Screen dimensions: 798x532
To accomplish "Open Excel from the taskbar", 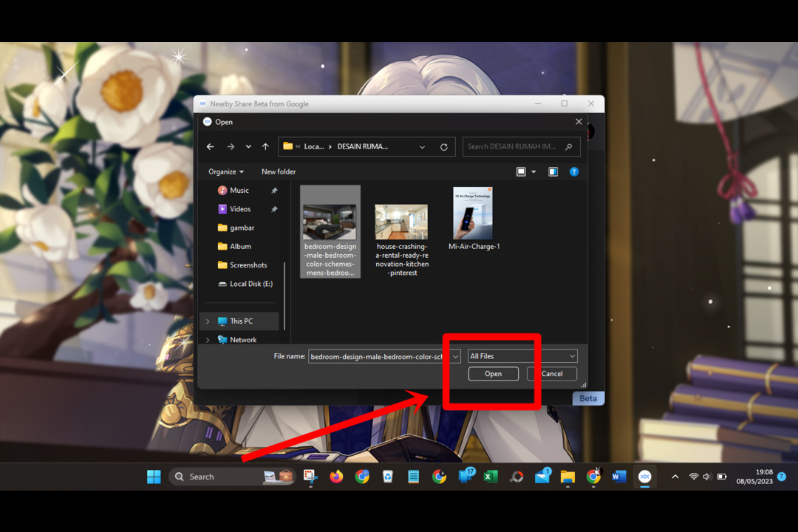I will point(490,477).
